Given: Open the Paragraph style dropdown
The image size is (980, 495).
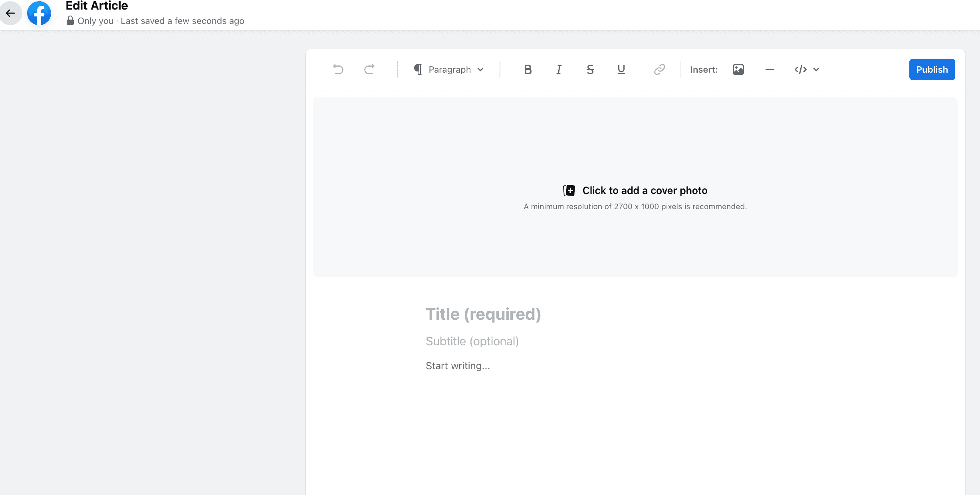Looking at the screenshot, I should (449, 69).
